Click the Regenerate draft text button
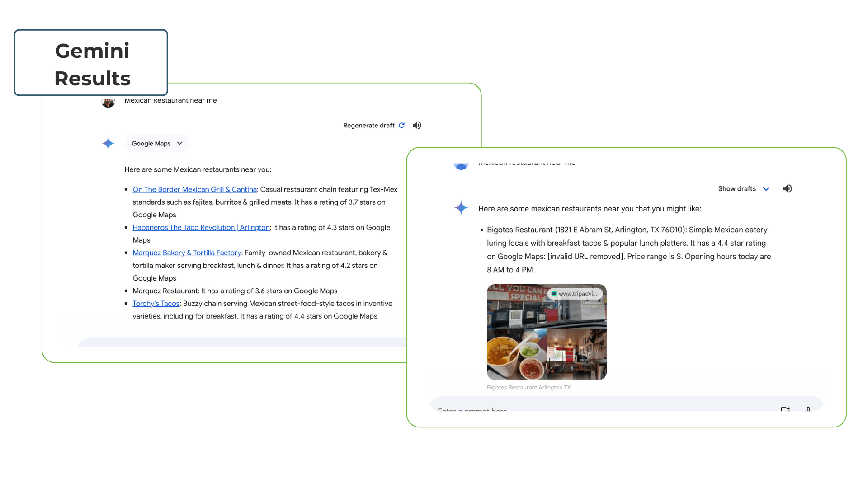This screenshot has width=868, height=488. click(x=368, y=125)
